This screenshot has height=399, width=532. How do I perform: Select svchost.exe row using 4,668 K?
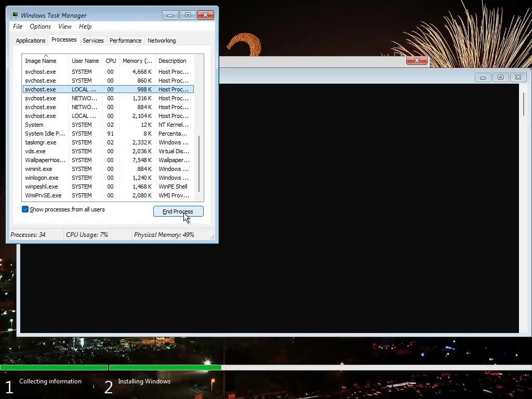[x=108, y=72]
